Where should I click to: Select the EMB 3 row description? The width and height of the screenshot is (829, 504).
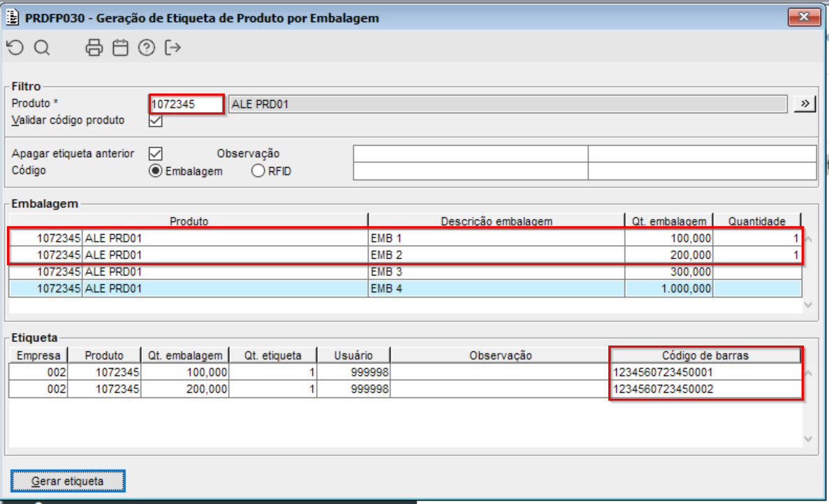coord(497,272)
